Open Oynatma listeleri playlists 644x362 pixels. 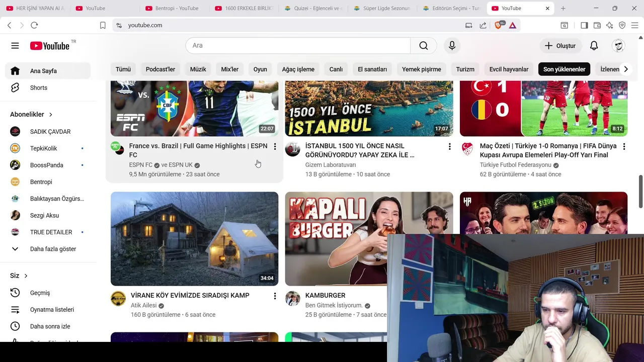tap(48, 310)
